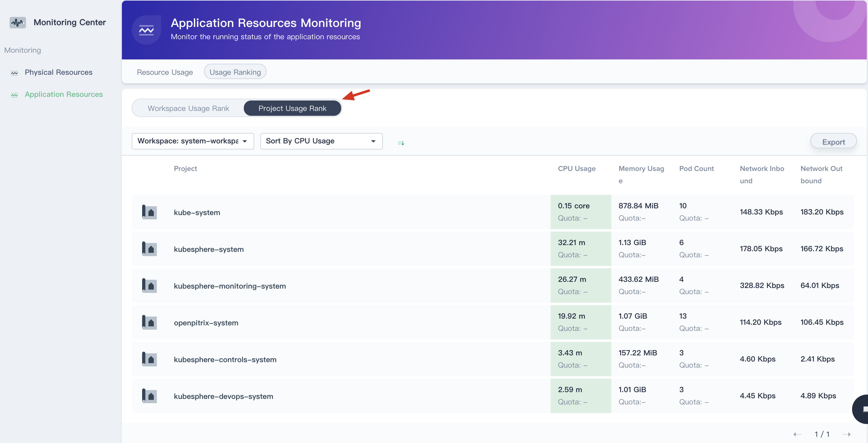The image size is (868, 443).
Task: Click the 2.59 m CPU value
Action: tap(570, 389)
